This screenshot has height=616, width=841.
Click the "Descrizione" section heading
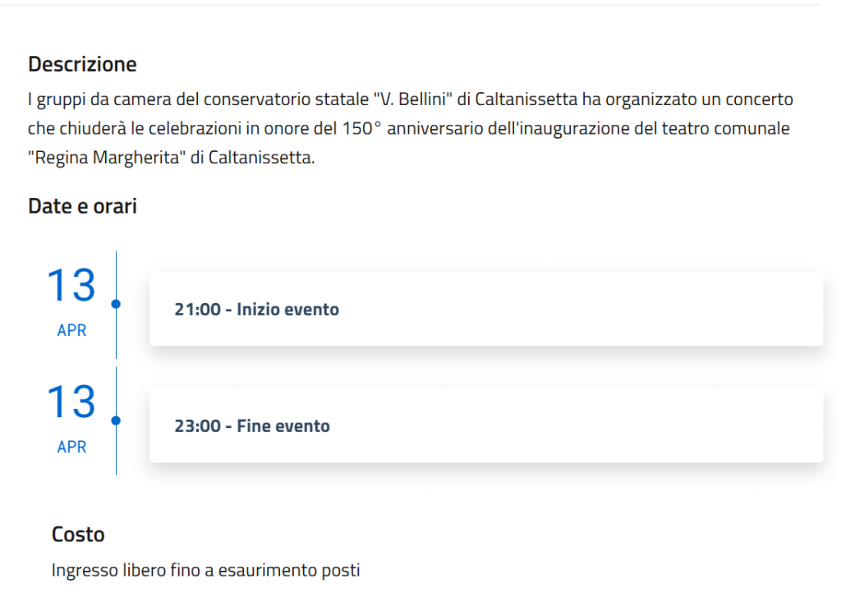(x=82, y=64)
